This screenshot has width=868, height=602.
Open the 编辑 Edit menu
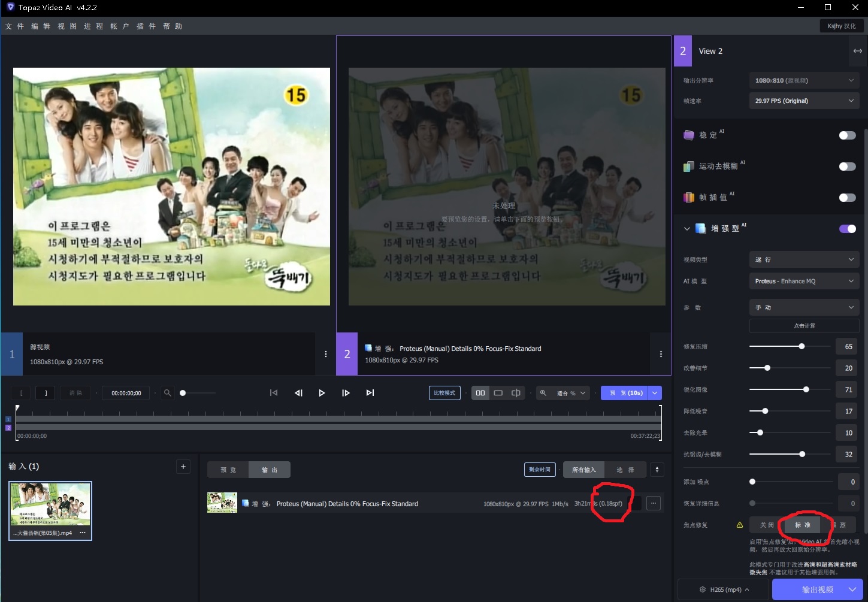(41, 26)
